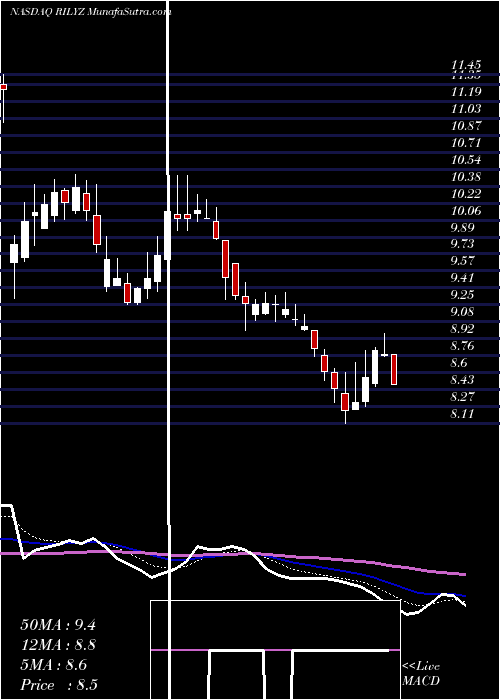Click the 8.76 price axis label
Image resolution: width=500 pixels, height=700 pixels.
click(x=462, y=346)
